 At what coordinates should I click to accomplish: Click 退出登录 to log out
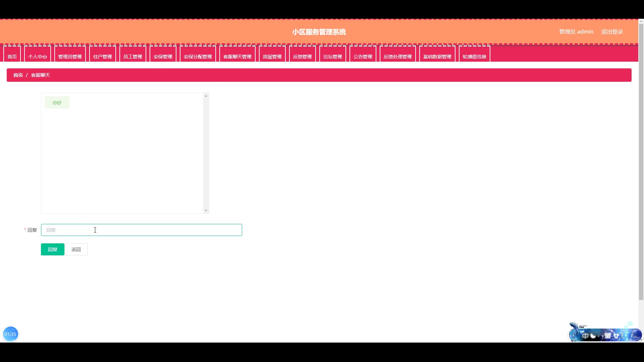pyautogui.click(x=612, y=32)
